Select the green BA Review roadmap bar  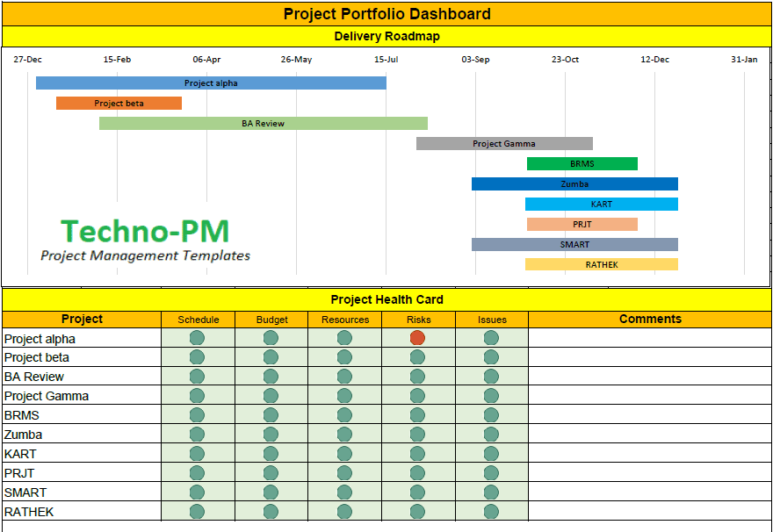[263, 124]
